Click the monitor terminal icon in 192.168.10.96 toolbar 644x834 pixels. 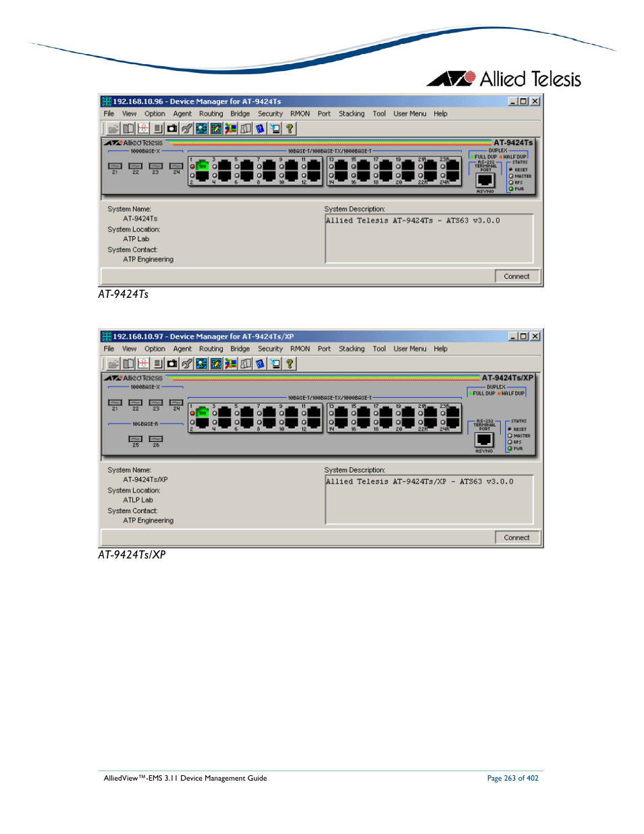275,128
